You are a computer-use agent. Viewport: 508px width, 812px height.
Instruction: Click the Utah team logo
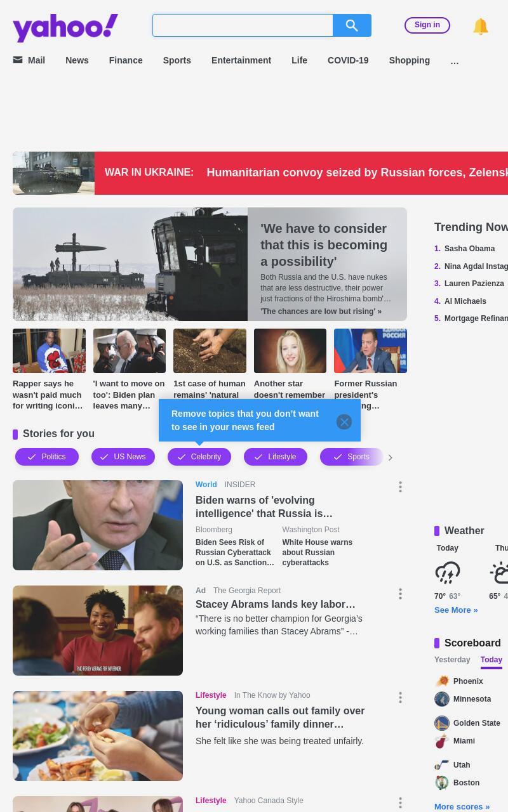coord(442,765)
